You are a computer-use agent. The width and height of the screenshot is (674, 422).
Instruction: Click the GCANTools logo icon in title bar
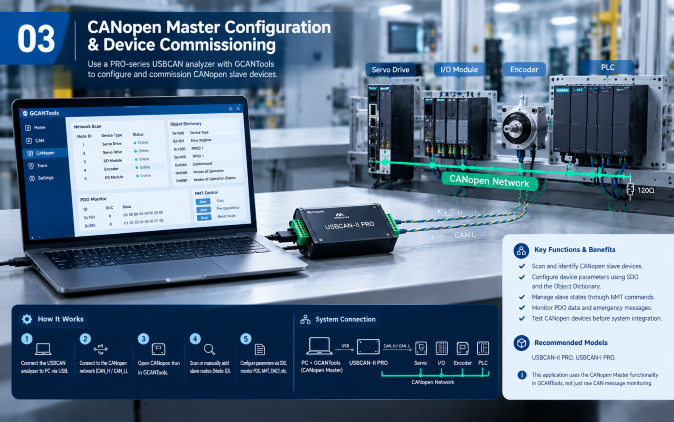tap(24, 113)
